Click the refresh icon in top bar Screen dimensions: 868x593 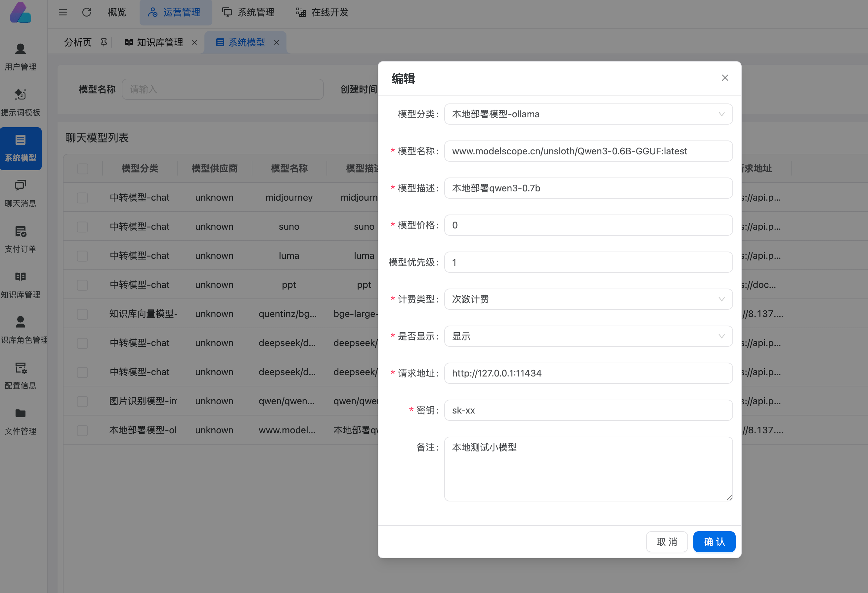coord(87,12)
